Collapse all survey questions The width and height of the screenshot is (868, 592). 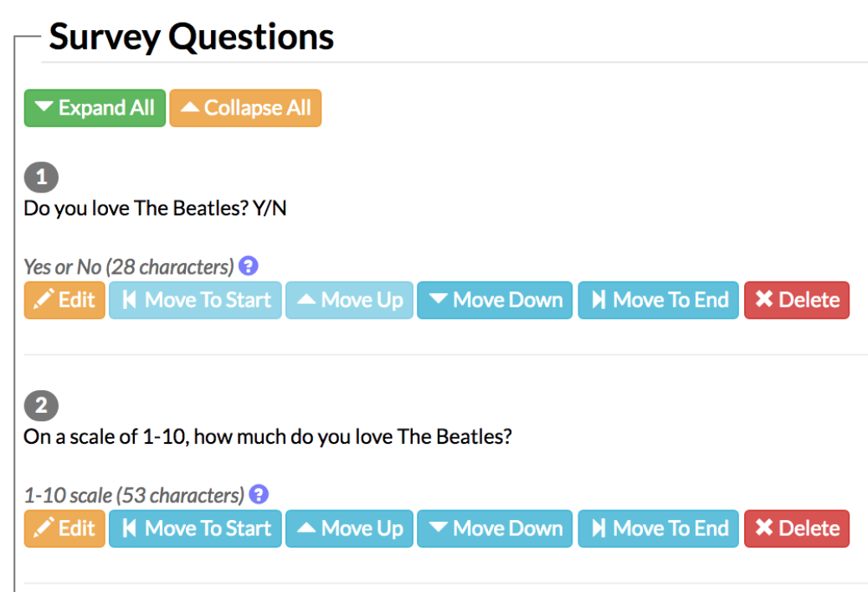pos(245,108)
